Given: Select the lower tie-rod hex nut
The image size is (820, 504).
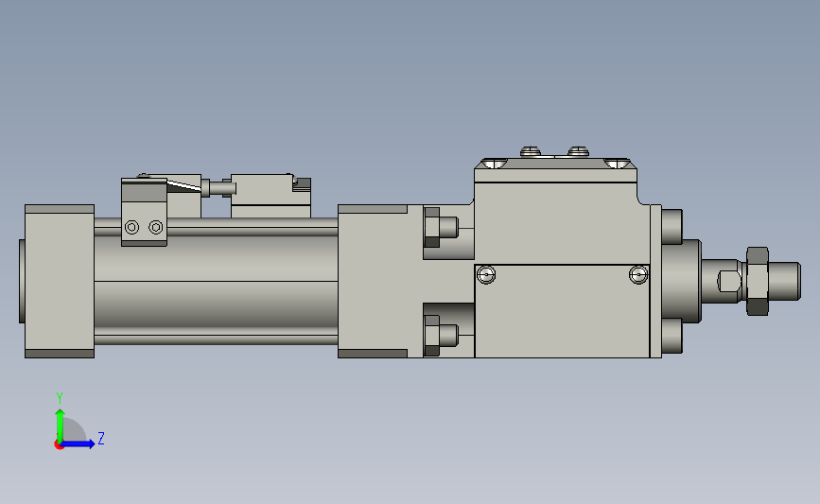Looking at the screenshot, I should (432, 335).
